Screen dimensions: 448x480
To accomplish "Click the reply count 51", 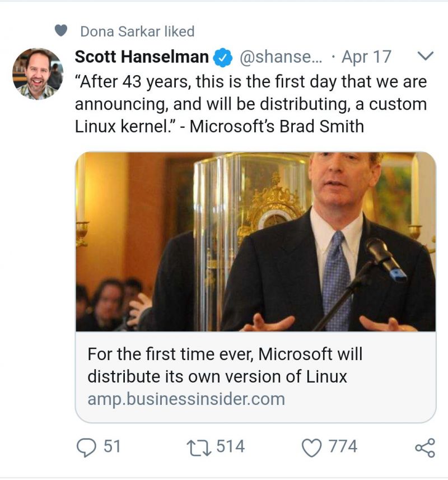I will (x=112, y=446).
